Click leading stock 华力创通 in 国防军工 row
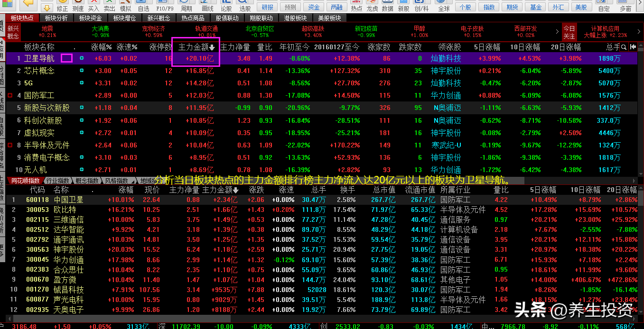644x329 pixels. click(446, 95)
